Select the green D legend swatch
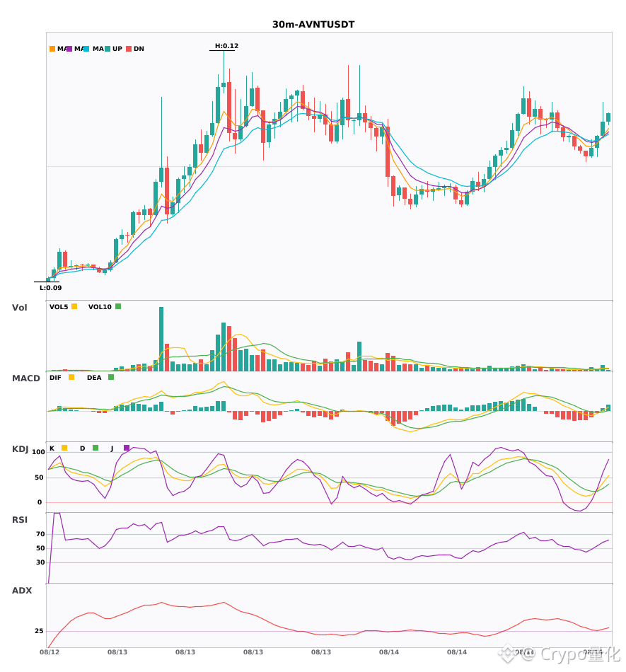626x672 pixels. tap(95, 448)
